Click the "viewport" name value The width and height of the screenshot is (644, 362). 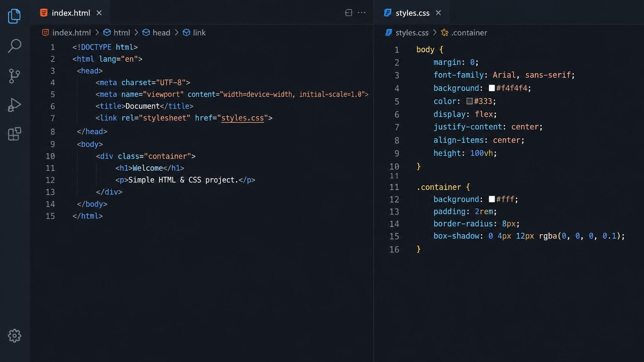point(163,94)
